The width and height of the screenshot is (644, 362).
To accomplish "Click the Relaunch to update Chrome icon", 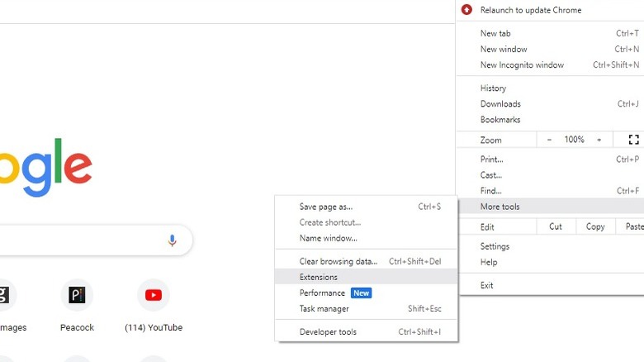I will coord(467,10).
